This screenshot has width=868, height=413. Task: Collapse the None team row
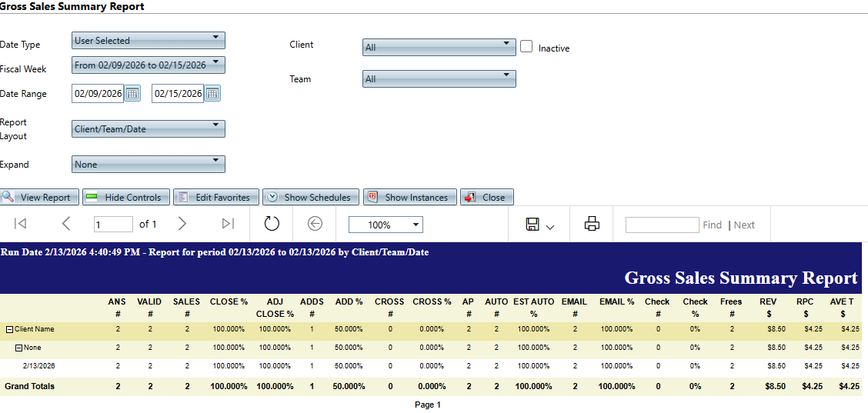point(18,348)
